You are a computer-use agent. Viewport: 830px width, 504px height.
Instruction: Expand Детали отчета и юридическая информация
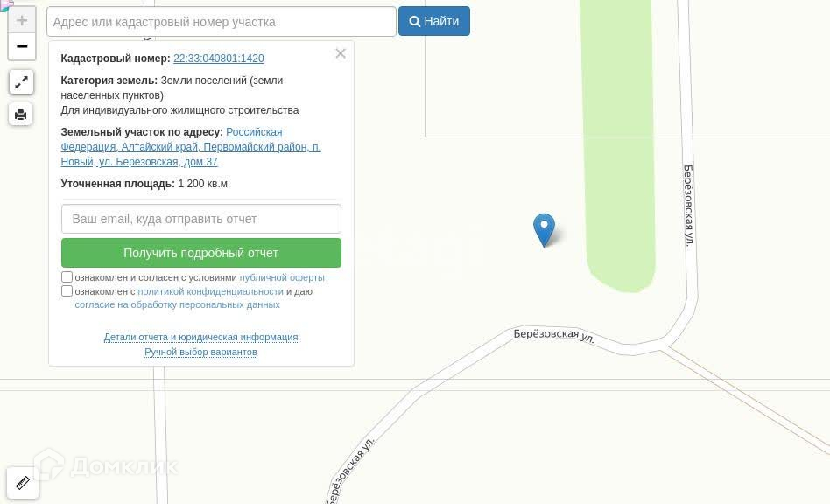click(x=200, y=337)
